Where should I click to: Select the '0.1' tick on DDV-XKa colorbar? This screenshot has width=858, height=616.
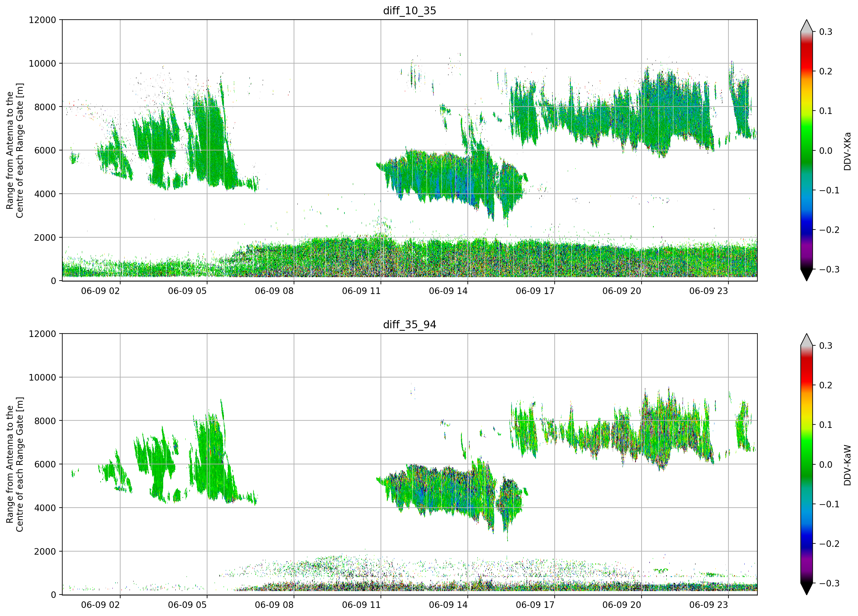pos(826,111)
